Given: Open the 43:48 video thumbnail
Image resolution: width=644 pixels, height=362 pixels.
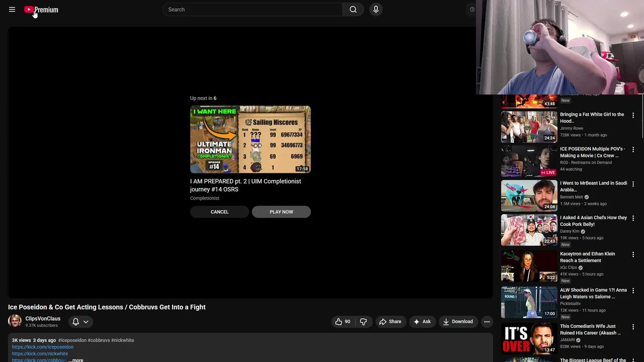Looking at the screenshot, I should pyautogui.click(x=529, y=101).
